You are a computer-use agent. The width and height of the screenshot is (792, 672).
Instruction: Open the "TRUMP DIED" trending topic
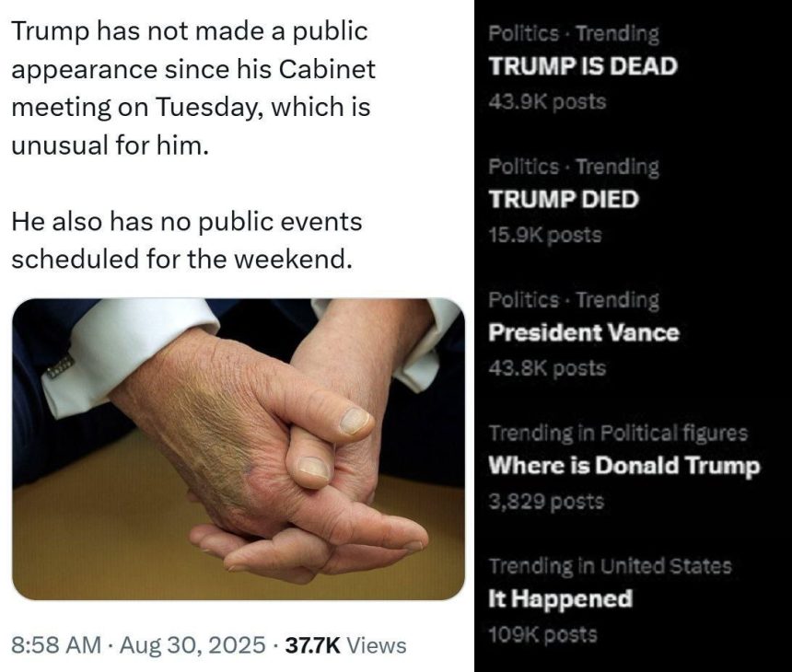(x=563, y=200)
